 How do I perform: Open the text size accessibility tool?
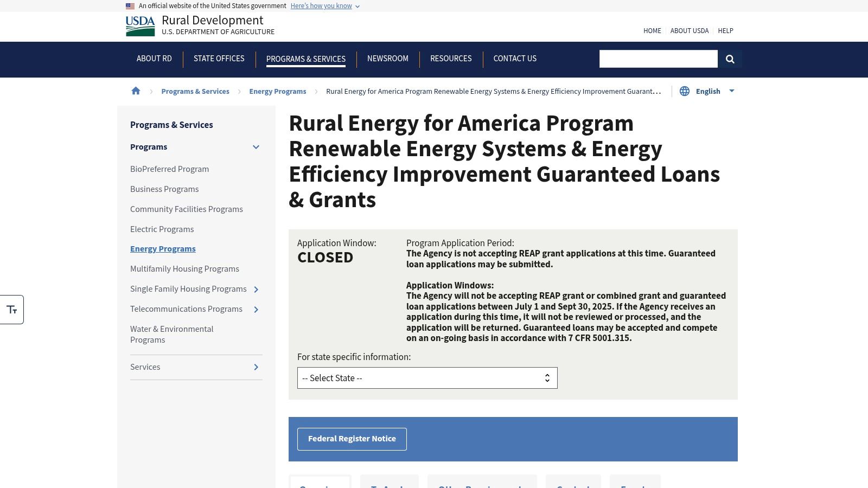pos(12,310)
